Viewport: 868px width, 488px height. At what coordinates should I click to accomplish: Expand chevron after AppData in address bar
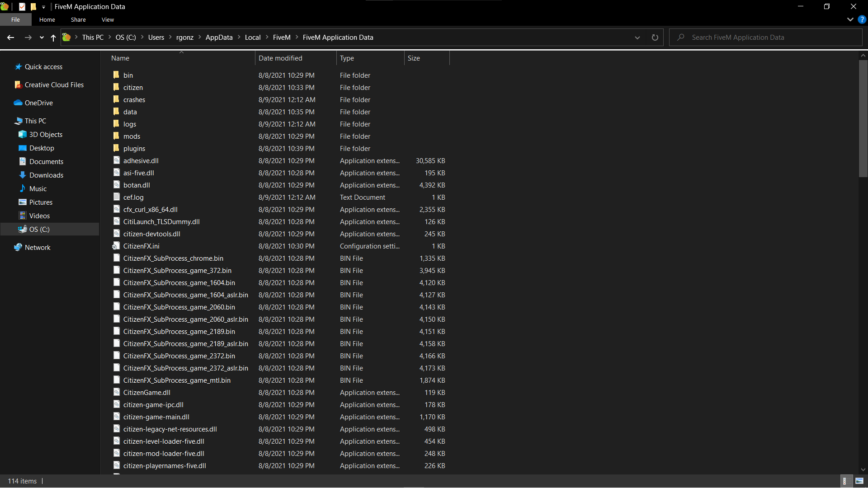tap(239, 37)
